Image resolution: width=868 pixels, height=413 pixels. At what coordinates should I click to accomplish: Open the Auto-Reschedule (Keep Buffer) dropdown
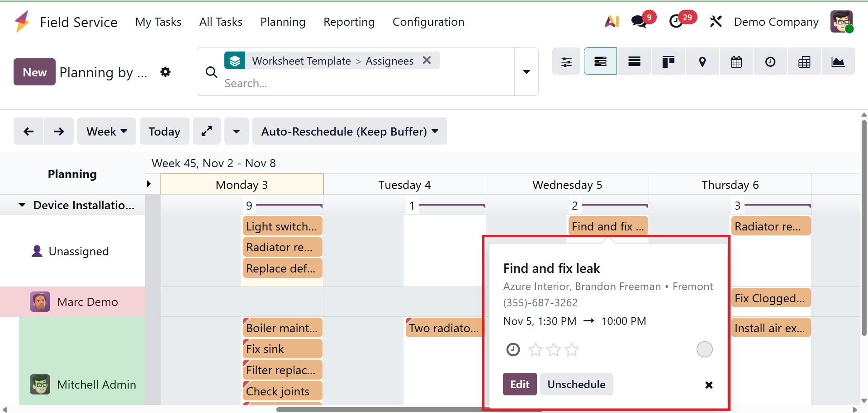350,131
